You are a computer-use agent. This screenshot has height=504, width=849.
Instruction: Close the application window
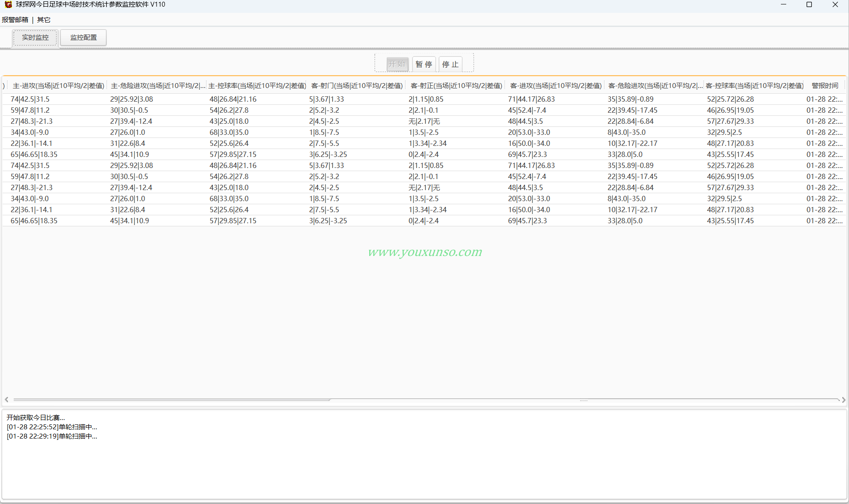pyautogui.click(x=835, y=4)
